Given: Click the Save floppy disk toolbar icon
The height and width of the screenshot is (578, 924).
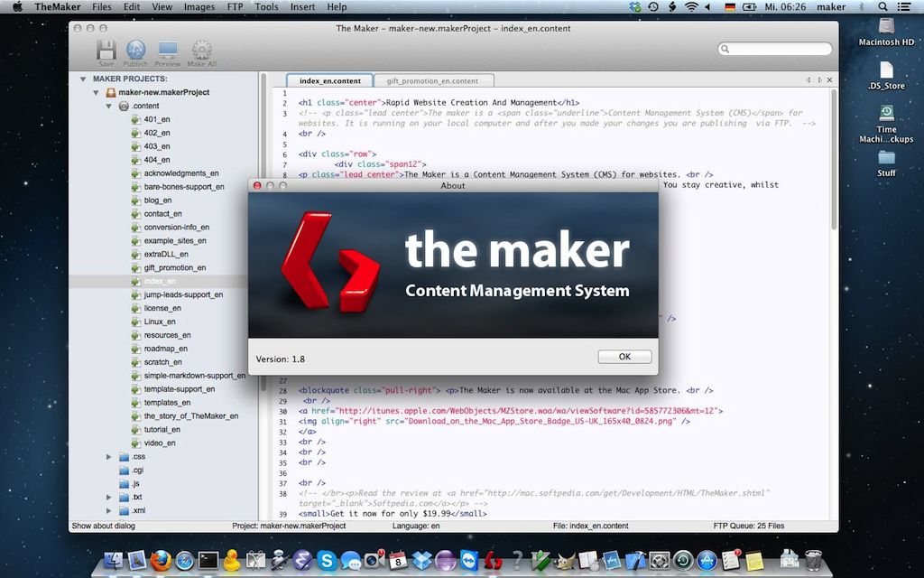Looking at the screenshot, I should click(106, 51).
